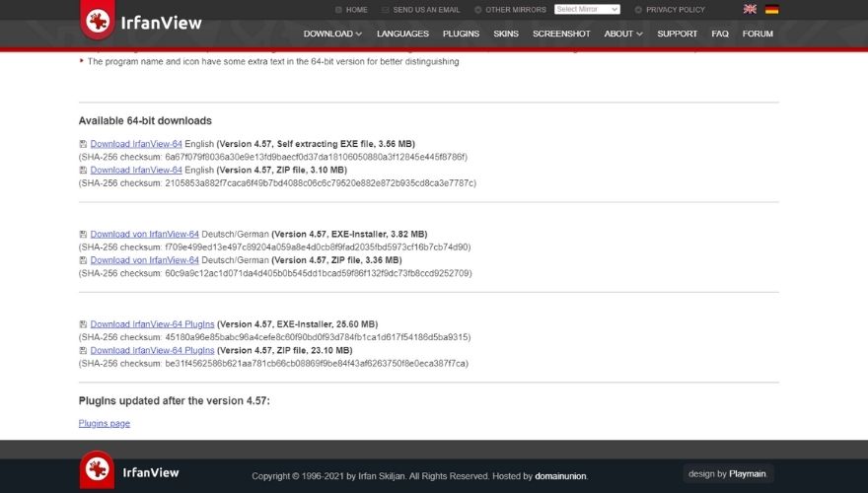Visit the domainunion hosting link
This screenshot has height=493, width=868.
pyautogui.click(x=560, y=476)
